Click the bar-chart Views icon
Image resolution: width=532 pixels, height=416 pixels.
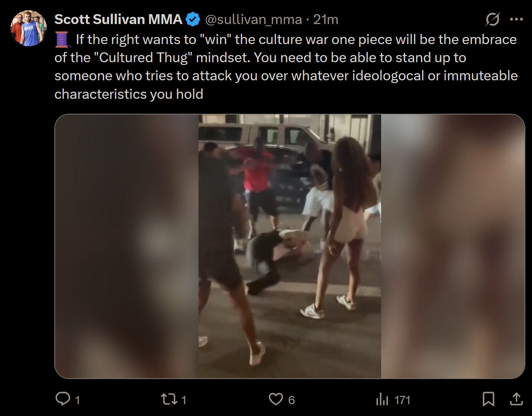coord(382,400)
